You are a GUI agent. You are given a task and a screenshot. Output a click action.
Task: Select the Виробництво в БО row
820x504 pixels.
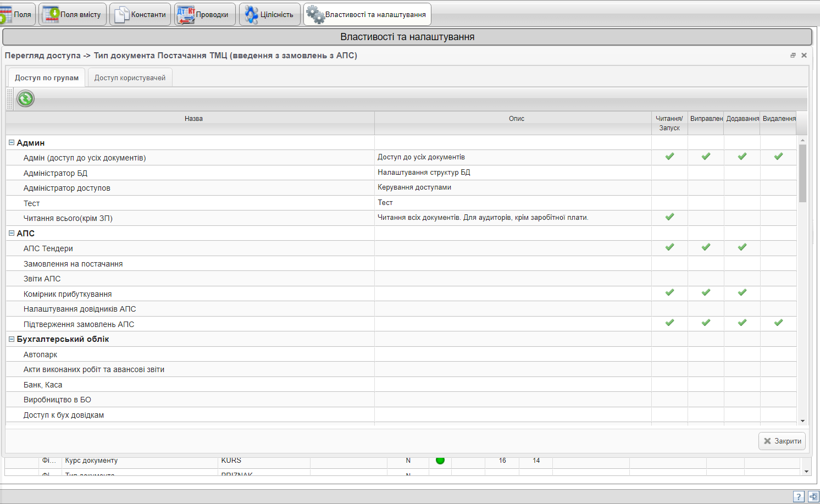[x=401, y=400]
